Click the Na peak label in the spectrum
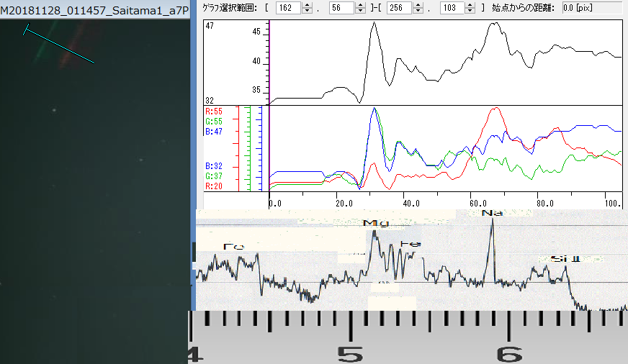Image resolution: width=628 pixels, height=364 pixels. 492,214
